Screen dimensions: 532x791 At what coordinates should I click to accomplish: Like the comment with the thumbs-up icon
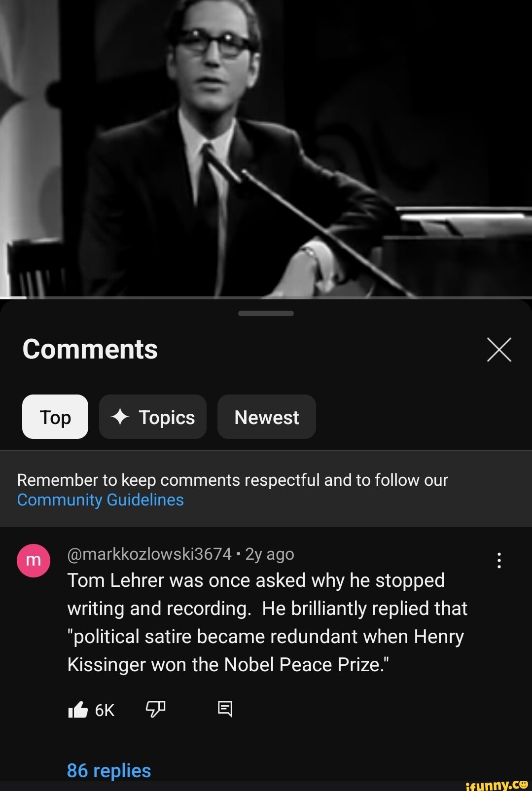[x=78, y=710]
